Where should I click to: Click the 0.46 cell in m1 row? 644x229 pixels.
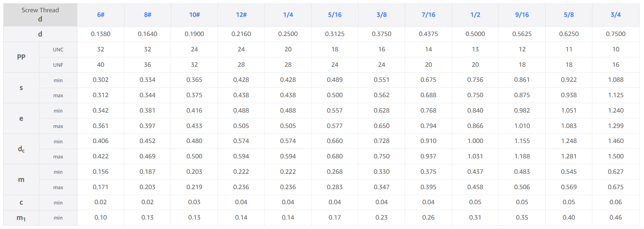(x=615, y=217)
